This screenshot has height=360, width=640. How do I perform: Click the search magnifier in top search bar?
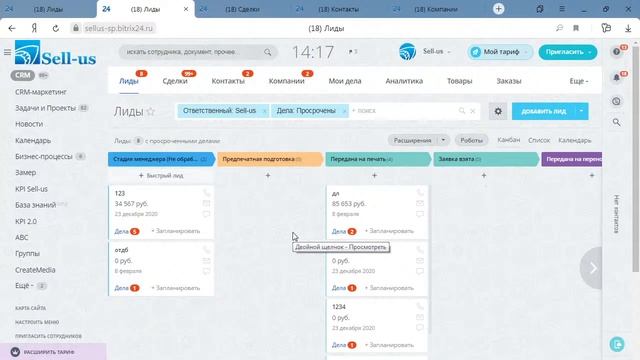[x=267, y=52]
